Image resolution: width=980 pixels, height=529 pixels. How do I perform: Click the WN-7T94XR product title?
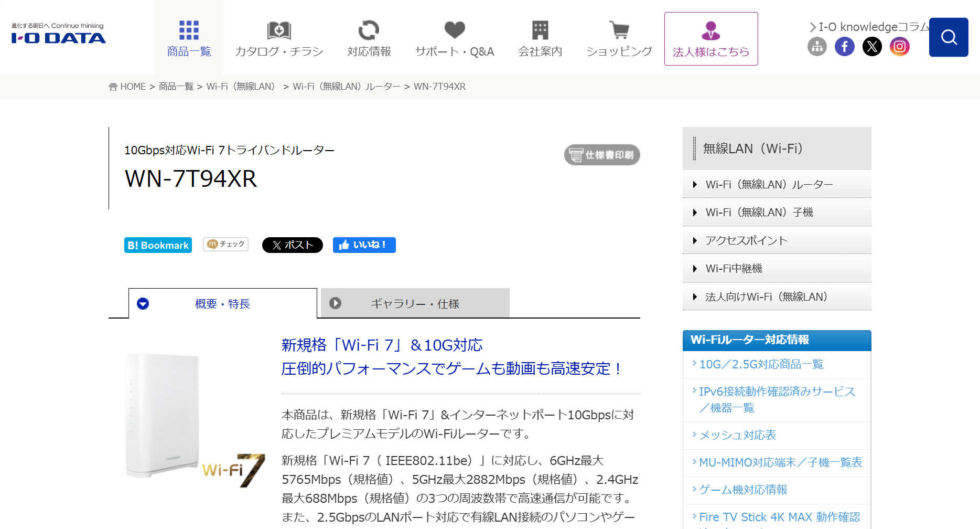191,178
